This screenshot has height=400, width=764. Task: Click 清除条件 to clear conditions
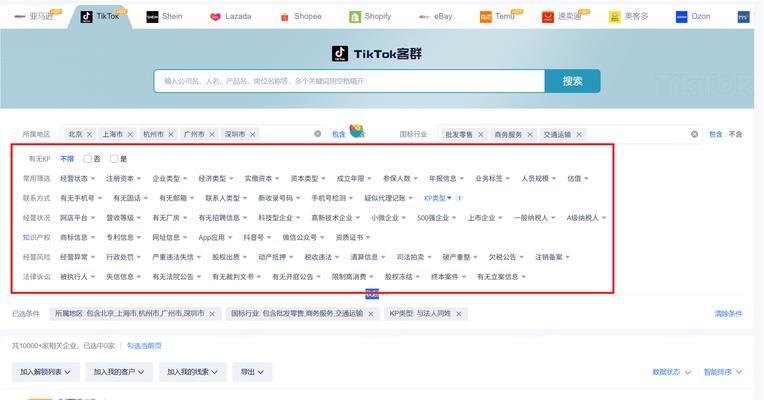728,314
